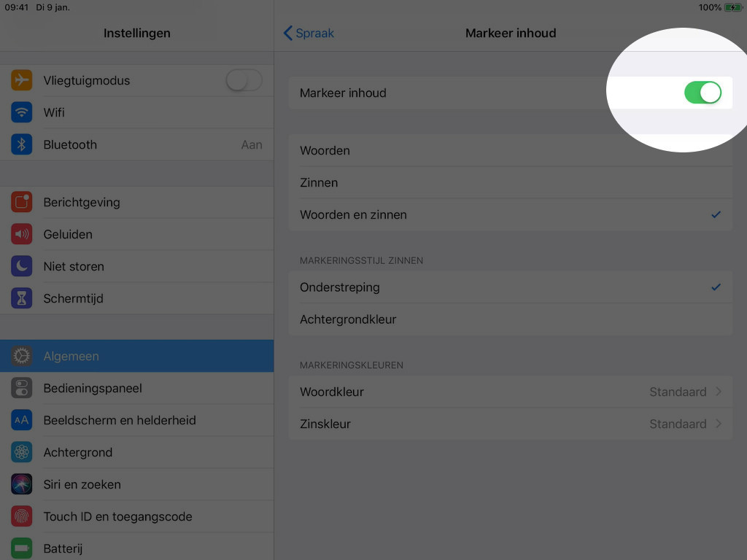
Task: Tap the Schermtijd hourglass icon
Action: [21, 298]
